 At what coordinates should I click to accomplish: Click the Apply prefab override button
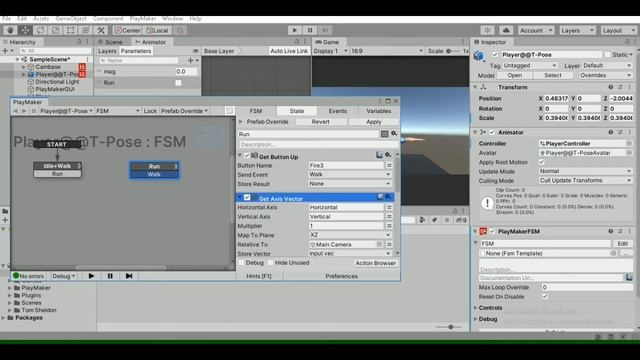(x=373, y=122)
